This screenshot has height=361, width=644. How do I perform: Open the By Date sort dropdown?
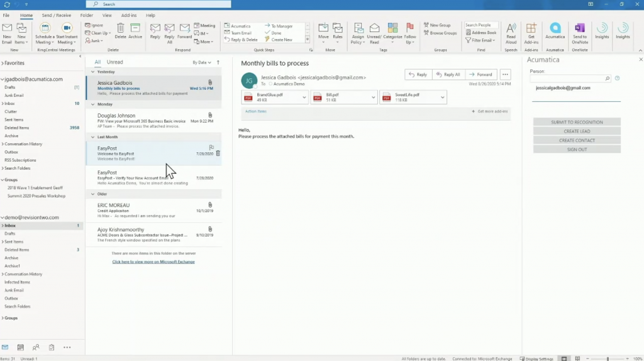[202, 62]
